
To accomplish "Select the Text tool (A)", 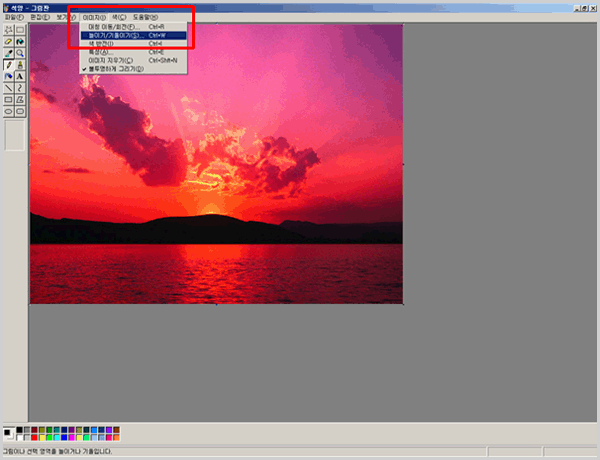I will click(x=20, y=77).
